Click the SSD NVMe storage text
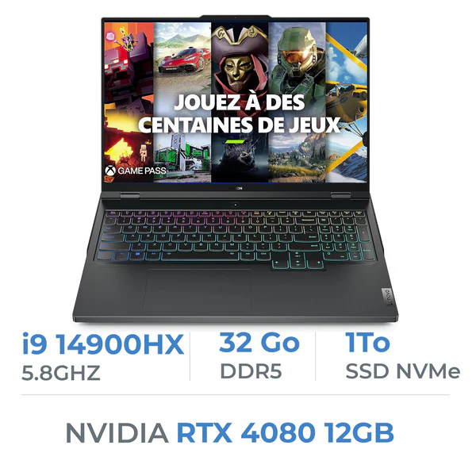Viewport: 476px width, 476px height. pos(403,371)
